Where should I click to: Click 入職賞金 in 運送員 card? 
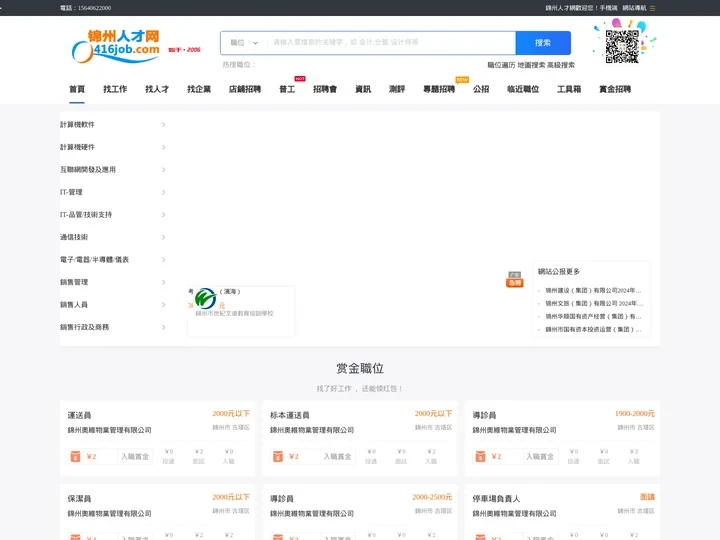(x=135, y=456)
